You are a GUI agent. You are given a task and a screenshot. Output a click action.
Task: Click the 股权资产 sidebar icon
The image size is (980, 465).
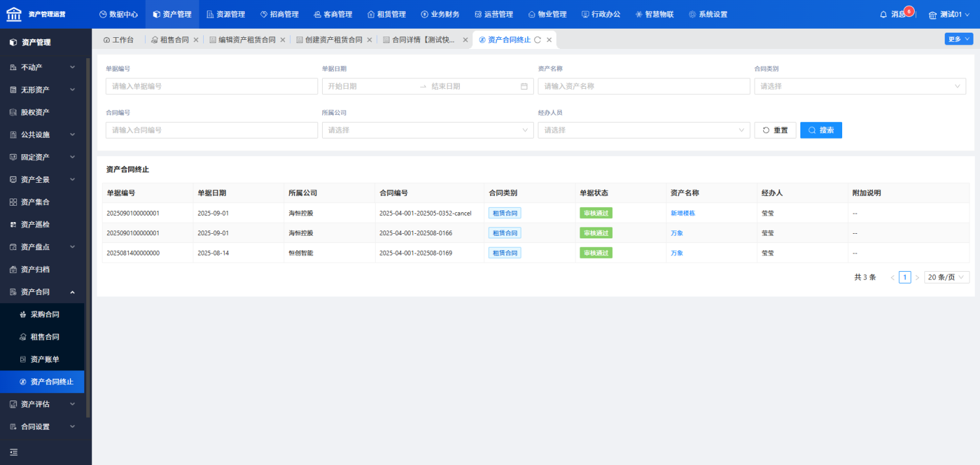pos(14,112)
